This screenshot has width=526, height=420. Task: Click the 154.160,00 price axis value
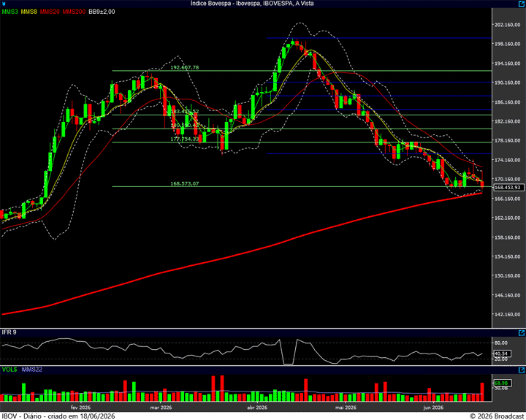[x=507, y=256]
